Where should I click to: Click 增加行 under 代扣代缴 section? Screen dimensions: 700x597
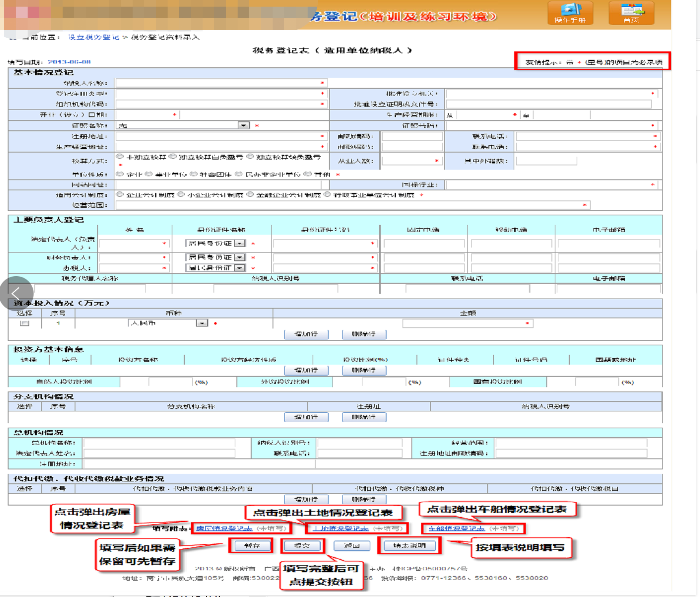pyautogui.click(x=306, y=499)
